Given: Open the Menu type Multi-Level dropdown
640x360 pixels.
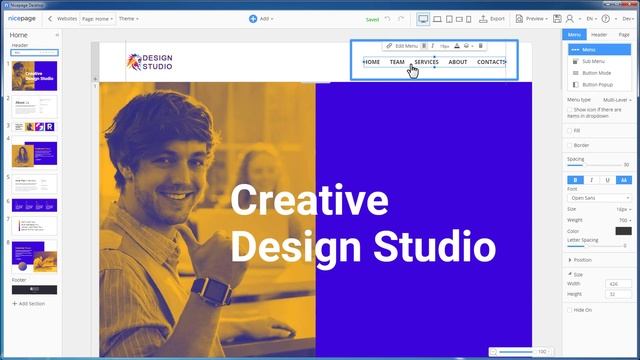Looking at the screenshot, I should coord(617,100).
